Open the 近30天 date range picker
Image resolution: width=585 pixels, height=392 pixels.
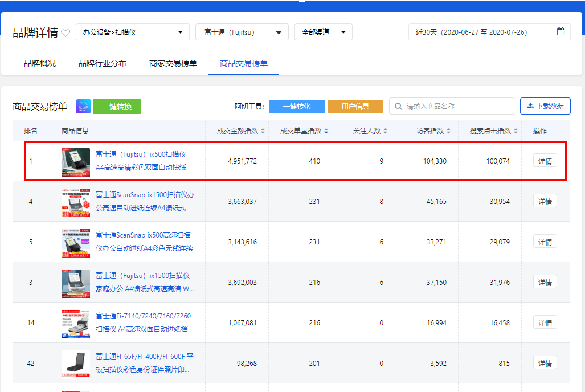489,32
